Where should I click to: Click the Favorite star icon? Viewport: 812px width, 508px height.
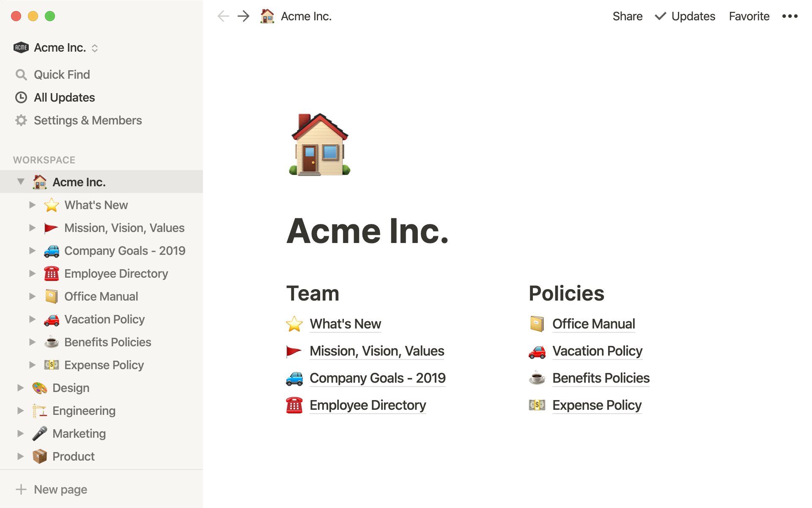pos(749,16)
